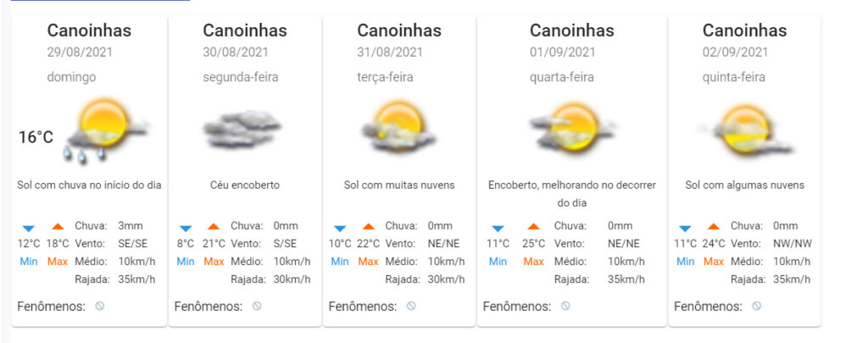
Task: Click the 16°C current temperature reading
Action: pyautogui.click(x=36, y=137)
